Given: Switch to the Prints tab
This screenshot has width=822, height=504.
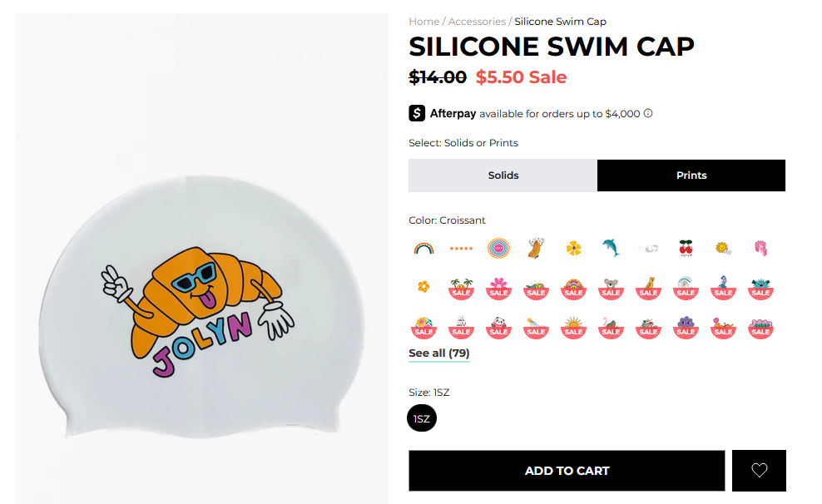Looking at the screenshot, I should (691, 175).
